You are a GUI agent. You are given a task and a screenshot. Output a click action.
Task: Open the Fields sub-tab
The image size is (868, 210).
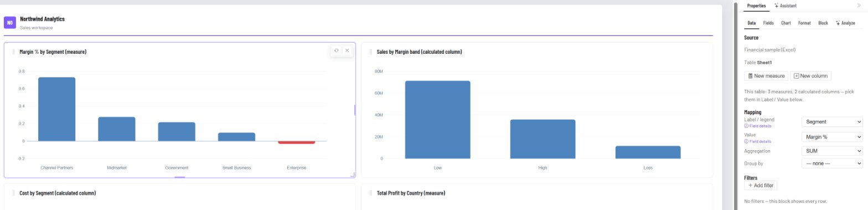[768, 23]
